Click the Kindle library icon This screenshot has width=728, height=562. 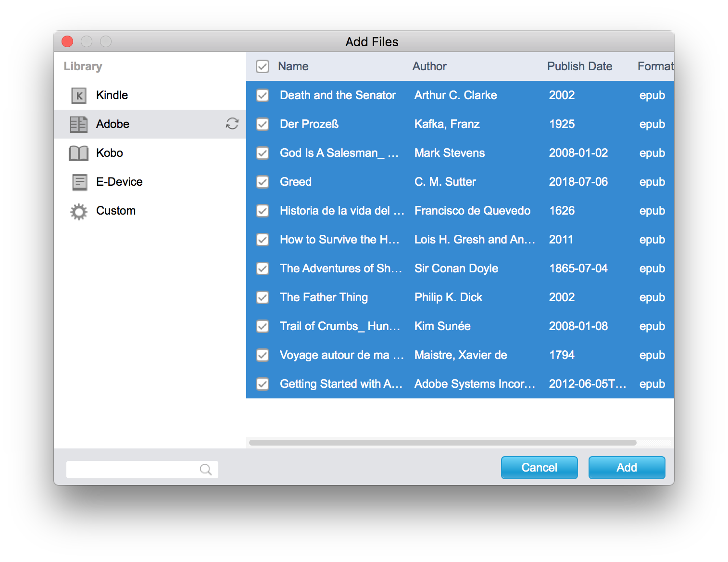click(79, 95)
